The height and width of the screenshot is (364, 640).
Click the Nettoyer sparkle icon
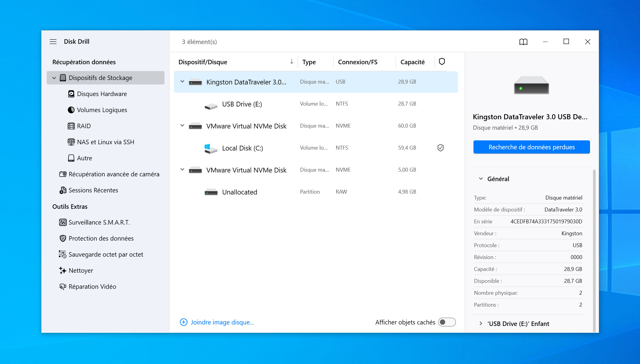(x=63, y=271)
